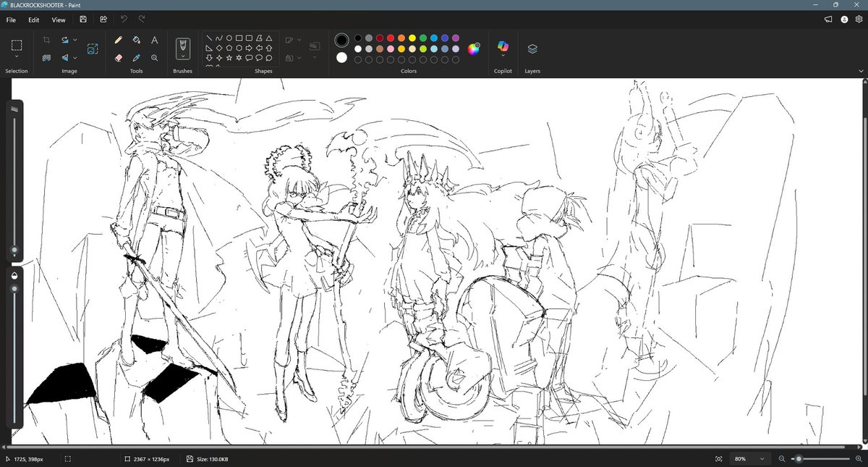868x467 pixels.
Task: Click the zoom out minus button
Action: (782, 459)
